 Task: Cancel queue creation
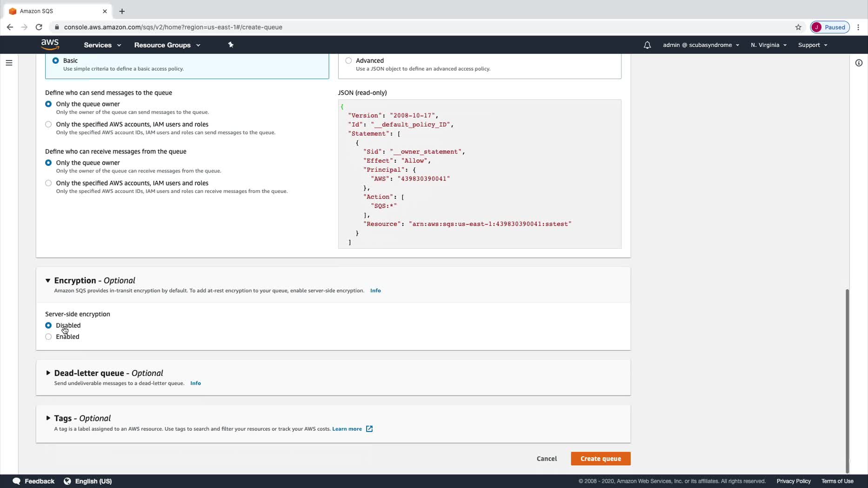[547, 459]
